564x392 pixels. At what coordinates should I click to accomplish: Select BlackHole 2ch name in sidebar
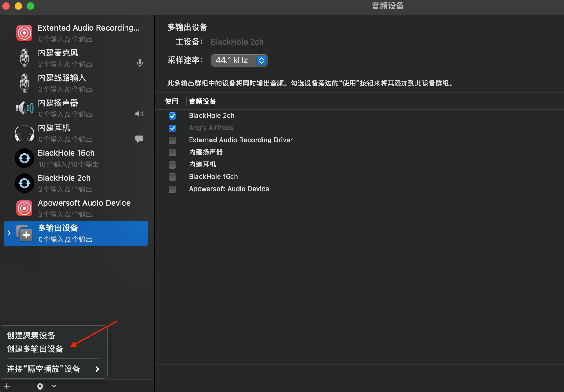coord(64,178)
